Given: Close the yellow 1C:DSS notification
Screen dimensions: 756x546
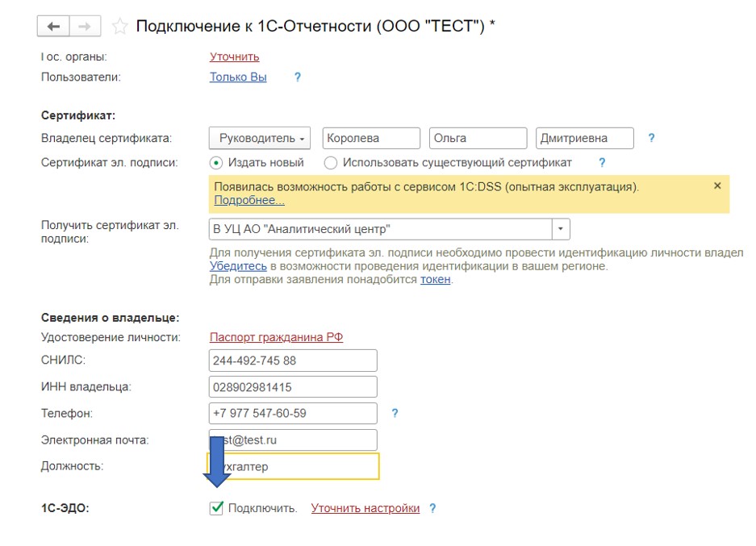Looking at the screenshot, I should [717, 185].
